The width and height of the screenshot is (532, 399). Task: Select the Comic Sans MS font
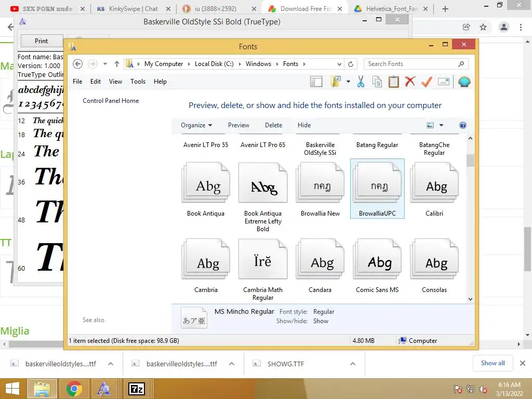pos(377,265)
